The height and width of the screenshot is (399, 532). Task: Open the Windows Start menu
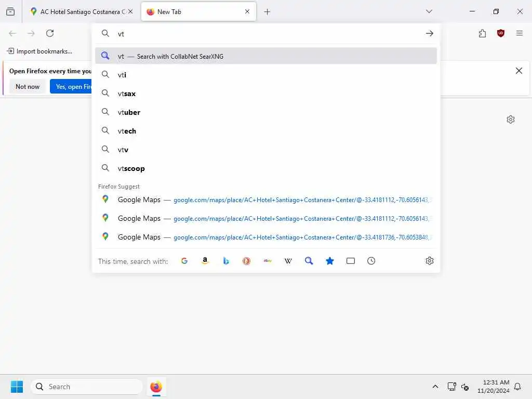point(17,387)
